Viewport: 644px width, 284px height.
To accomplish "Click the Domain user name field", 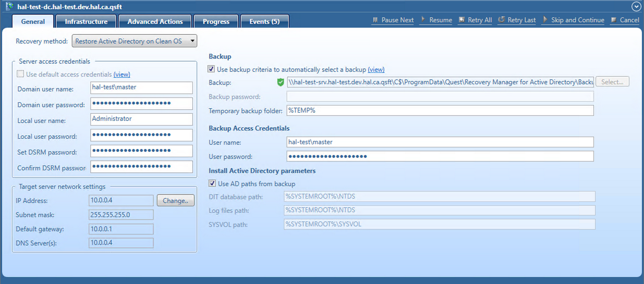I will pyautogui.click(x=141, y=87).
